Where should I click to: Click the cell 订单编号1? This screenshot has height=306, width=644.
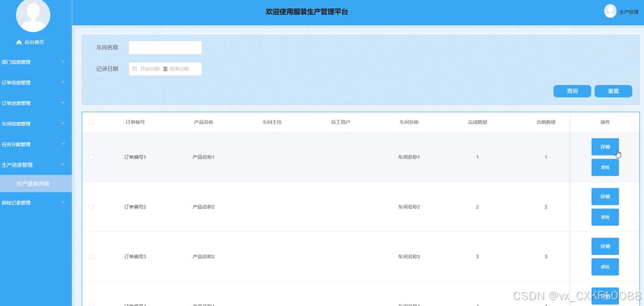pyautogui.click(x=135, y=157)
